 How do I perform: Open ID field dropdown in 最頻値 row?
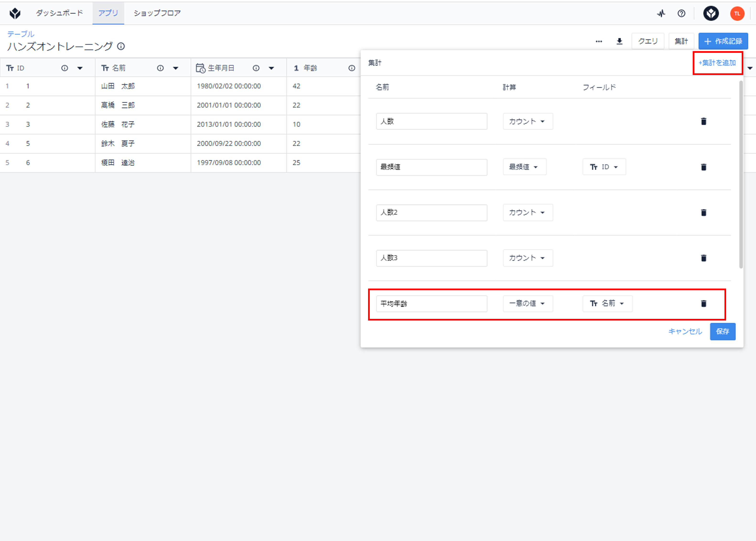coord(604,167)
